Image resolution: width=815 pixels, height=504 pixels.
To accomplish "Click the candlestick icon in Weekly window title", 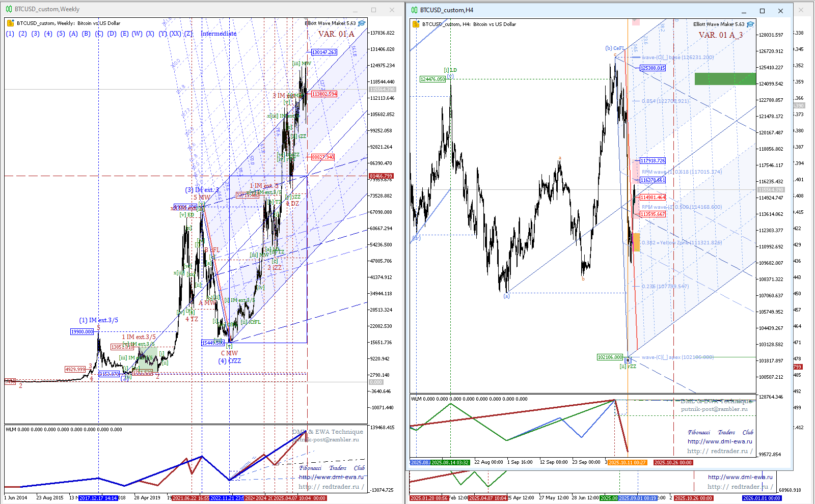I will [x=9, y=9].
